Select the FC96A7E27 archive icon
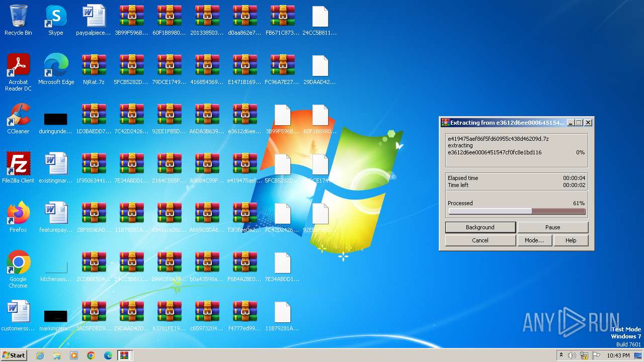The height and width of the screenshot is (362, 644). point(282,66)
